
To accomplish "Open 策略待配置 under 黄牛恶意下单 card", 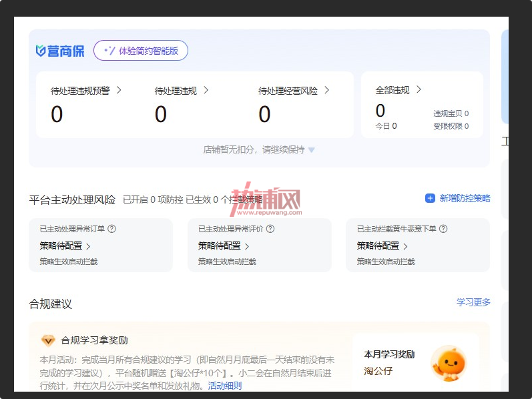I will pyautogui.click(x=382, y=246).
